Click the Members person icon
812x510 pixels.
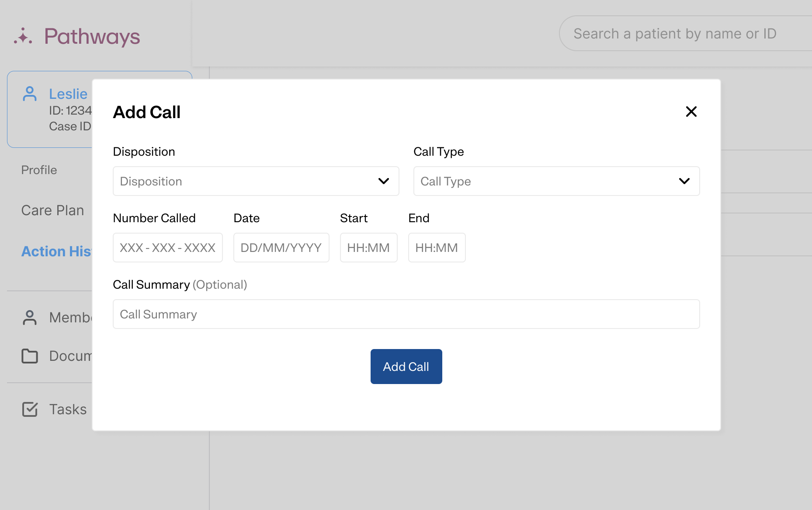30,318
